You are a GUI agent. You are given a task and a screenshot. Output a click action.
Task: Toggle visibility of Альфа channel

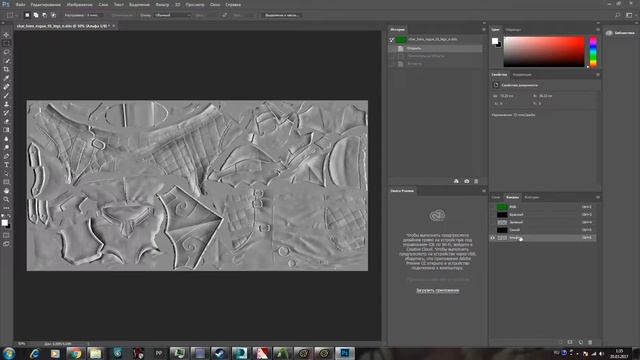click(493, 238)
